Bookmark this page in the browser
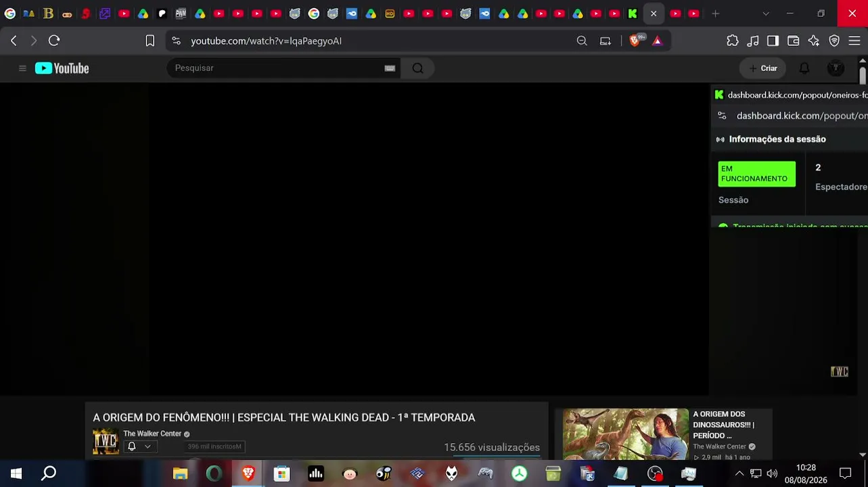Screen dimensions: 868x487 coord(150,41)
